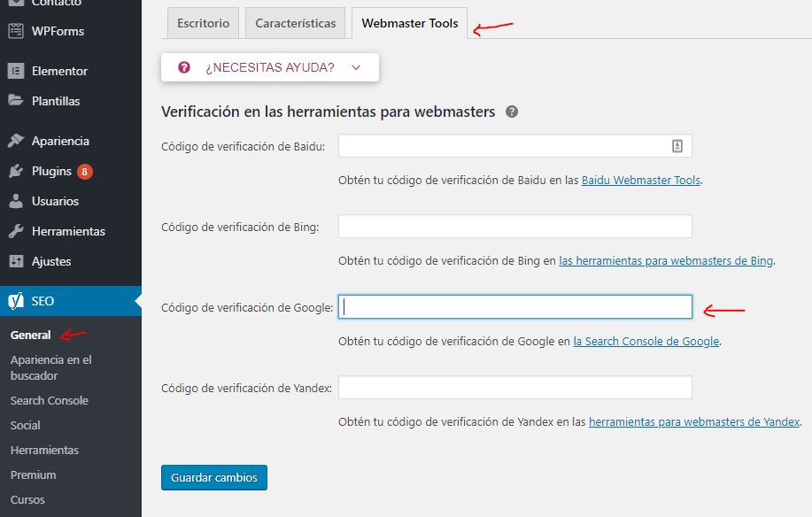Screen dimensions: 812x517
Task: Click label Código de verificación de Bing
Action: pyautogui.click(x=240, y=227)
